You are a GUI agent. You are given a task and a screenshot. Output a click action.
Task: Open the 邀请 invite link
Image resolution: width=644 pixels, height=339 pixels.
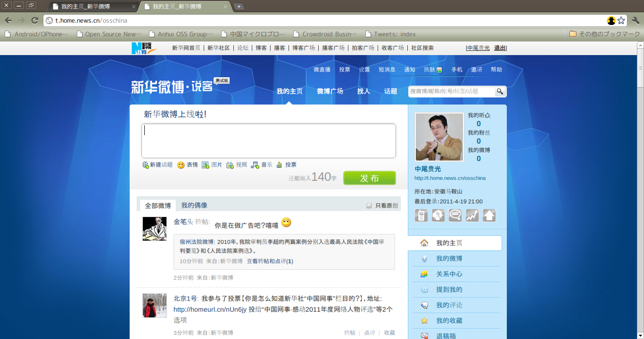[477, 70]
